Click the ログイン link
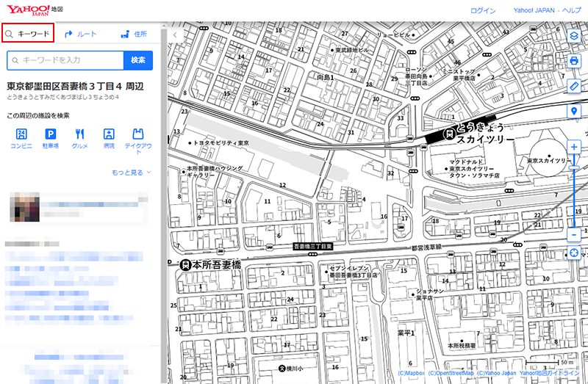 483,11
